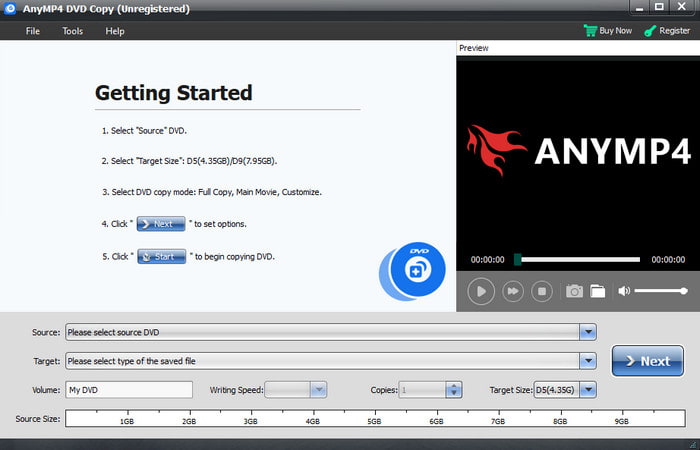The width and height of the screenshot is (700, 450).
Task: Stop preview playback
Action: point(542,291)
